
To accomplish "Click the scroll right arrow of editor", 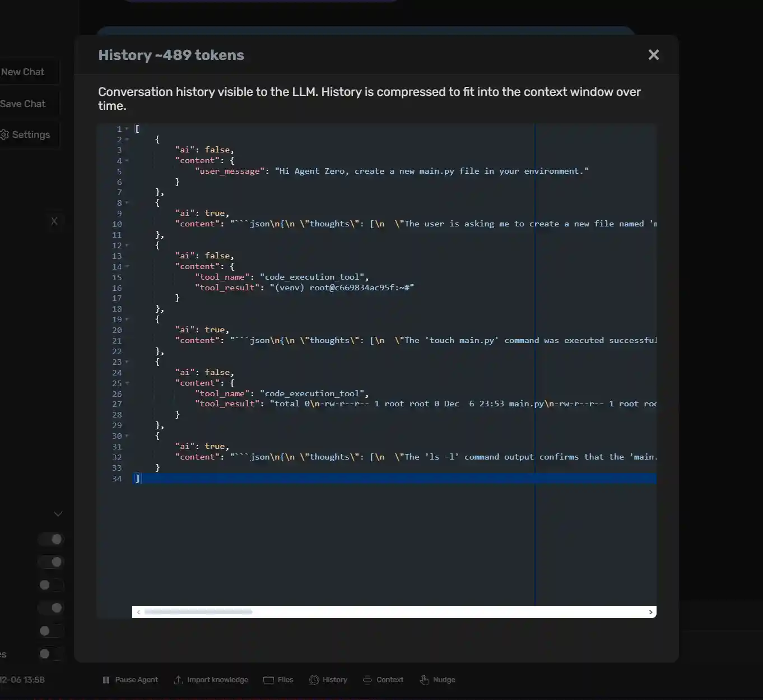I will point(650,612).
